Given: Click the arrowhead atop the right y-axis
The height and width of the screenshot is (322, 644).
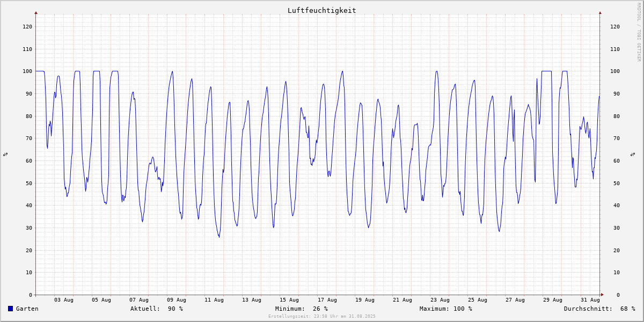Looking at the screenshot, I should pos(600,12).
